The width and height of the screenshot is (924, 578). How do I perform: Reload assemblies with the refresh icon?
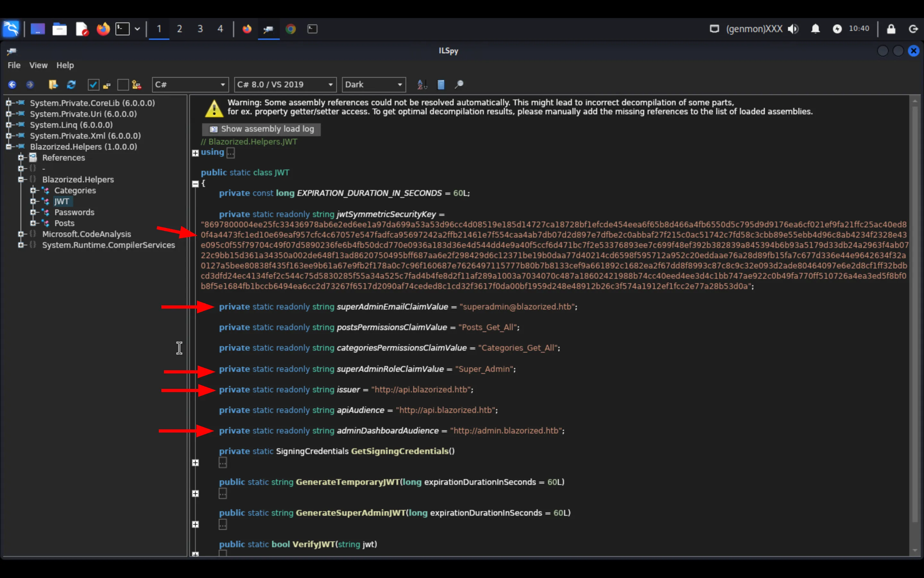[x=71, y=84]
